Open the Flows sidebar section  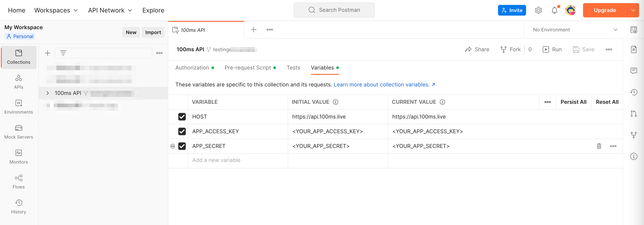[18, 182]
